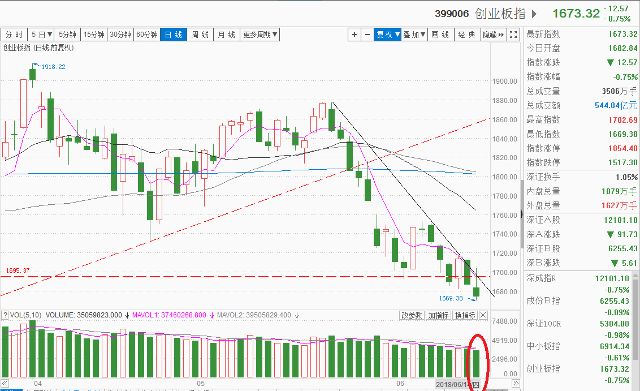Click the 换指标 button
640x391 pixels.
pyautogui.click(x=465, y=315)
